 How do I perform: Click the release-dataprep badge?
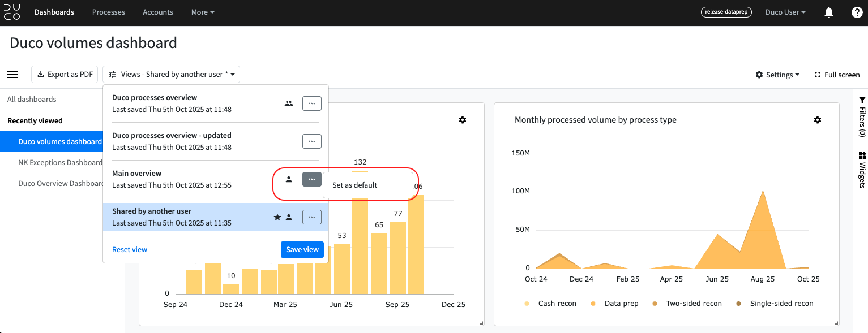(726, 12)
